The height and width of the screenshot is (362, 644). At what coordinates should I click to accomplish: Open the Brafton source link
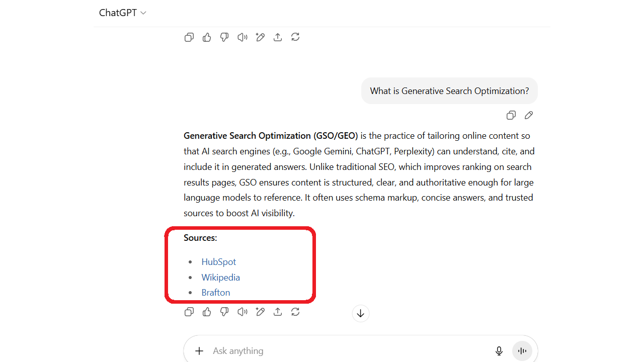point(215,293)
